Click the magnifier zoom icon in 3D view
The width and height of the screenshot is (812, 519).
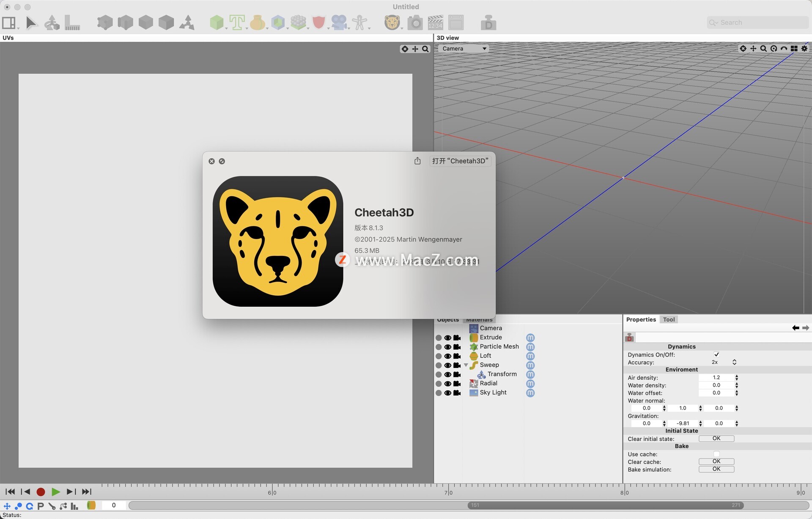pos(763,49)
